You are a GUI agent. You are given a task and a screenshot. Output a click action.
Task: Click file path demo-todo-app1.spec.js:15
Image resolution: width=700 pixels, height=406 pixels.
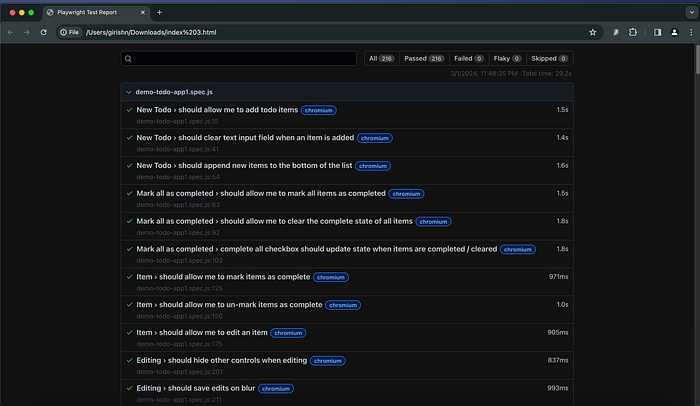click(178, 121)
